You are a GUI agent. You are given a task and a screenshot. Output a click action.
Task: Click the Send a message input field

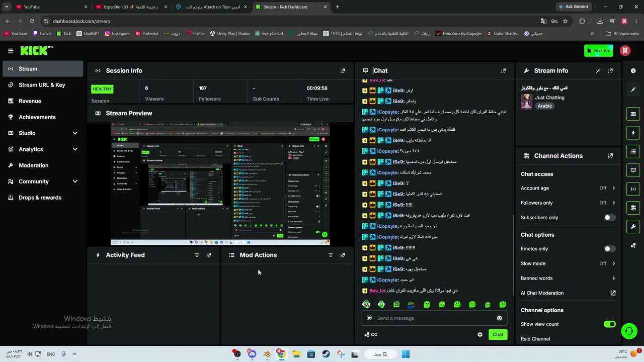coord(434,318)
